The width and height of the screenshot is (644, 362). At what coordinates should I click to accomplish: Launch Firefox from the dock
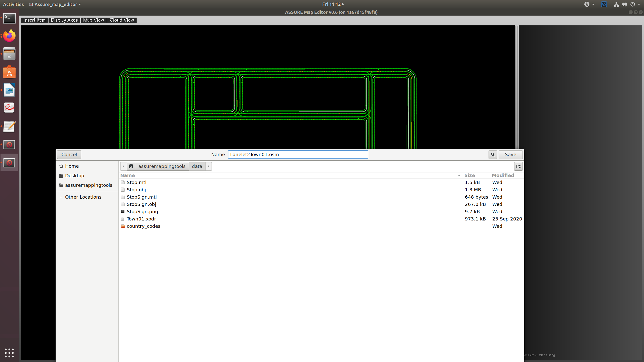point(9,36)
